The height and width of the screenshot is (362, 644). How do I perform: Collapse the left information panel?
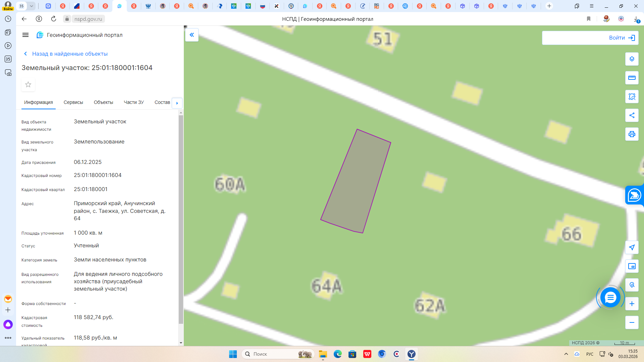pyautogui.click(x=192, y=35)
